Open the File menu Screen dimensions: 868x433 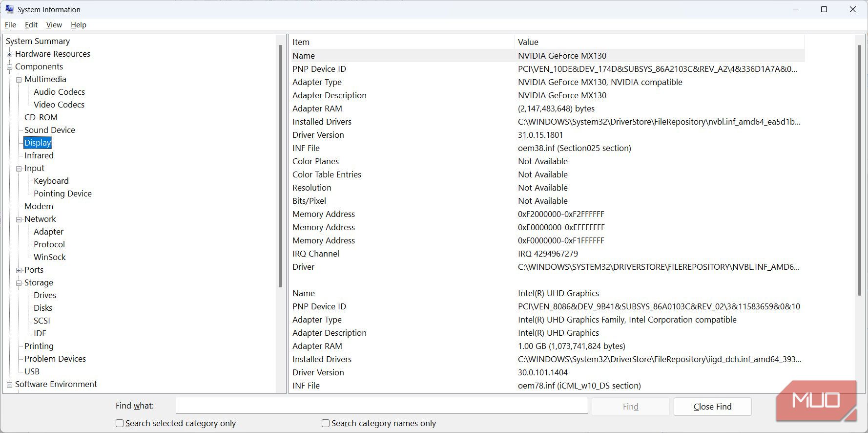click(x=10, y=25)
